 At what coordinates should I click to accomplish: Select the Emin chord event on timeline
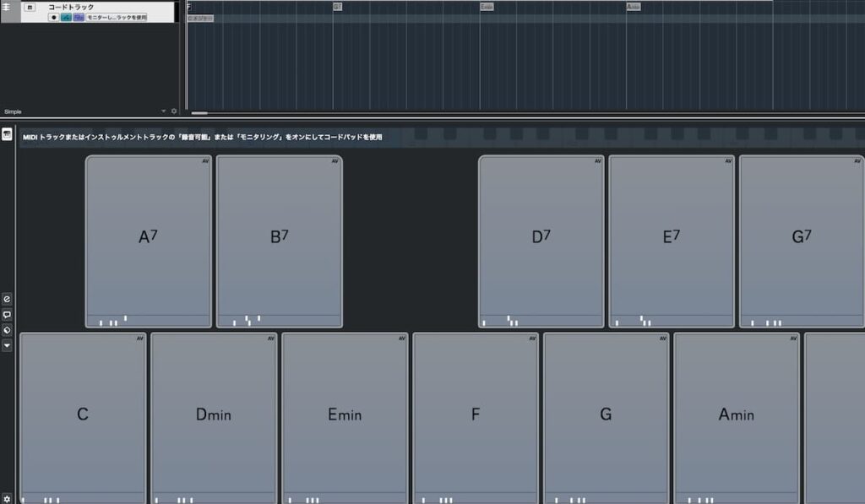pyautogui.click(x=487, y=7)
